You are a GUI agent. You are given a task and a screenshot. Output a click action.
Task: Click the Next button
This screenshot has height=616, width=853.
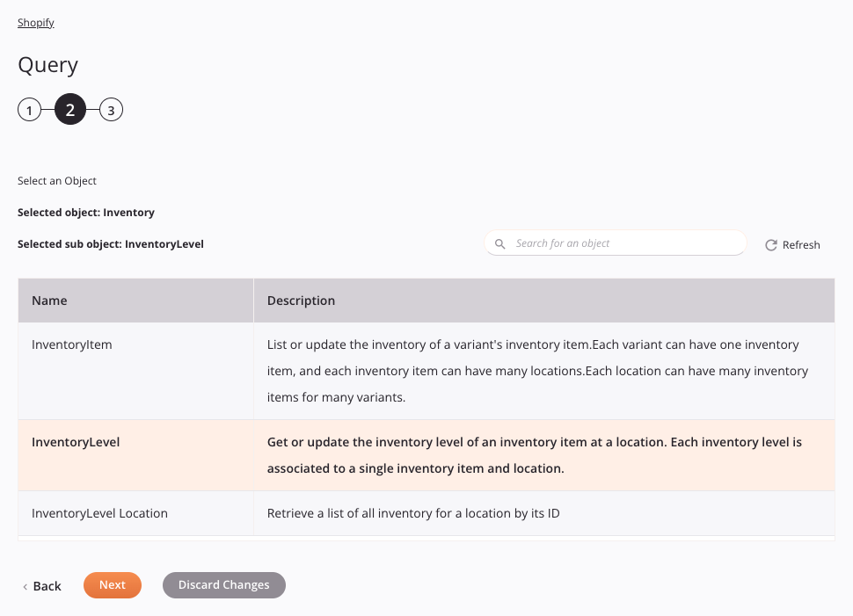[x=112, y=585]
